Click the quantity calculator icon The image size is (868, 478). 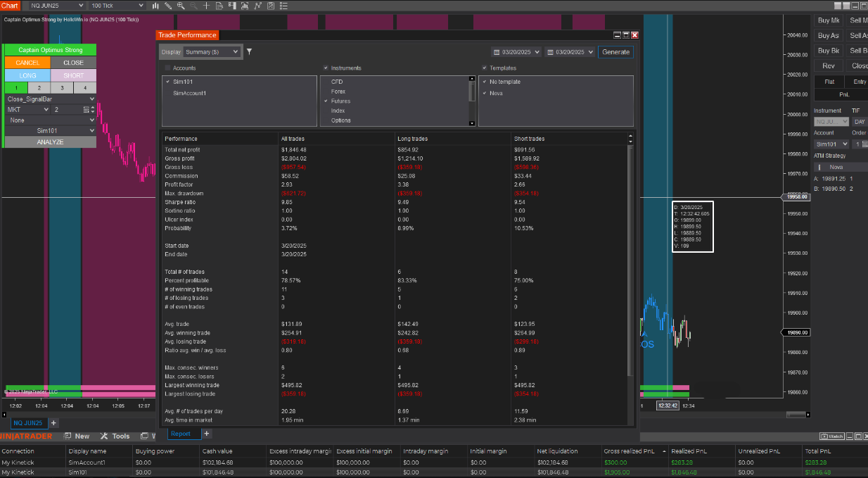coord(86,110)
